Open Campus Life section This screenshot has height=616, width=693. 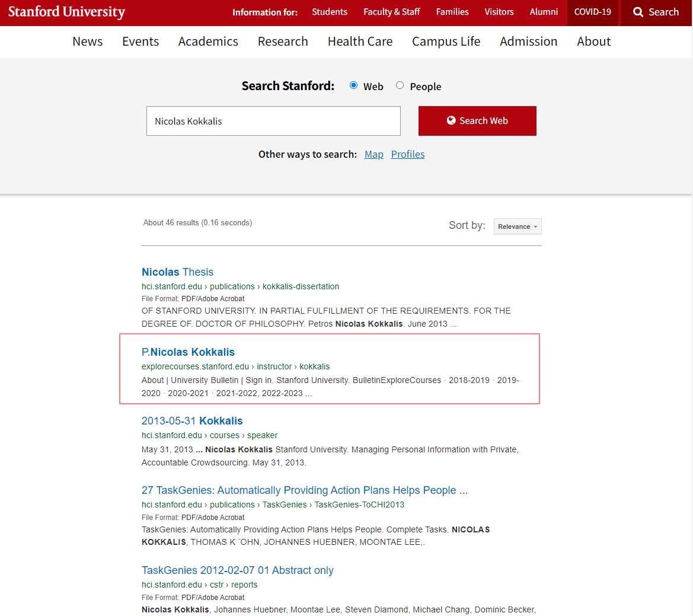[x=446, y=42]
